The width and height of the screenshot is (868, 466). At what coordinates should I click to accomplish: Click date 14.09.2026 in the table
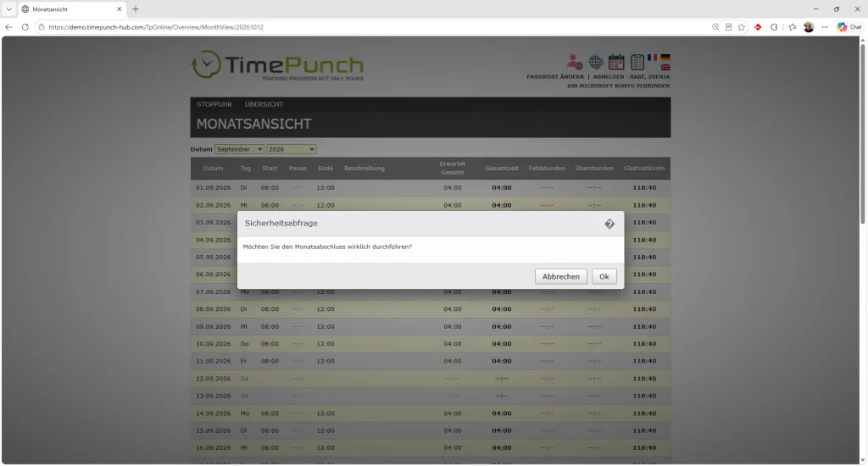point(213,413)
